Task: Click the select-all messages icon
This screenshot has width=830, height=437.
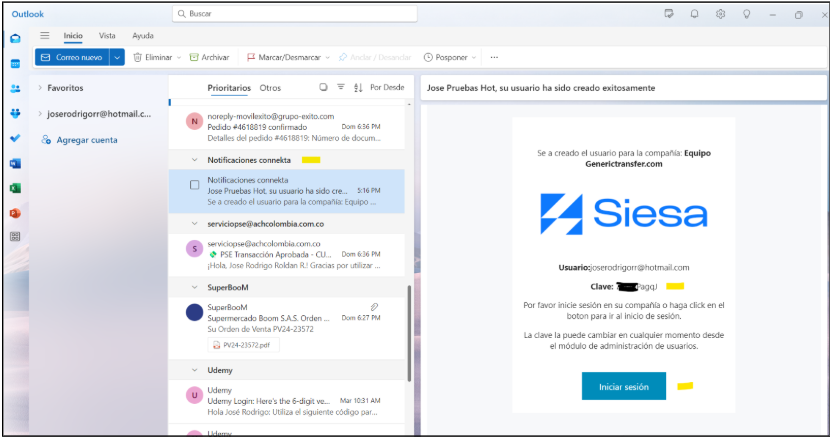Action: click(323, 87)
